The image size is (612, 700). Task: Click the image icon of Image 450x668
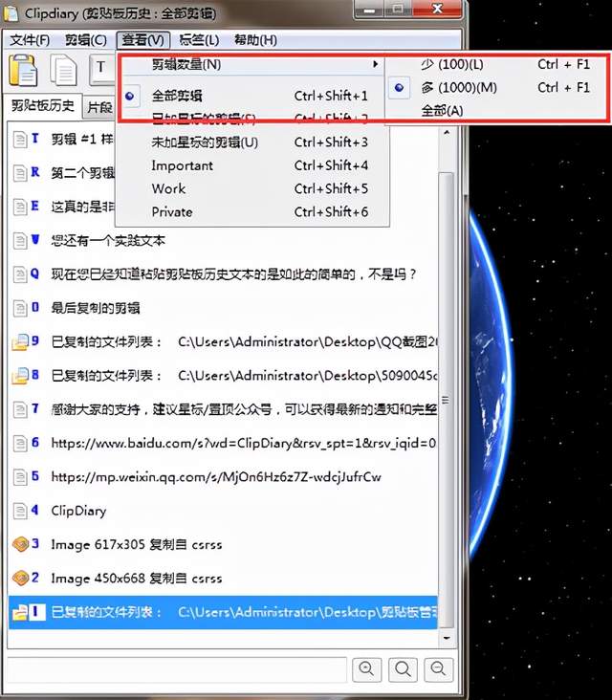point(20,579)
